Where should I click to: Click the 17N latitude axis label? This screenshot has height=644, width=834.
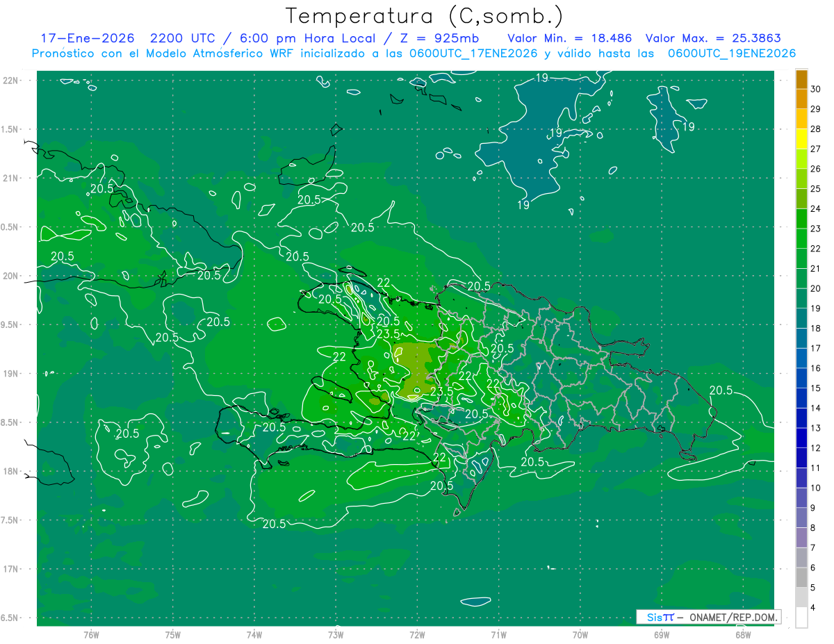(11, 569)
